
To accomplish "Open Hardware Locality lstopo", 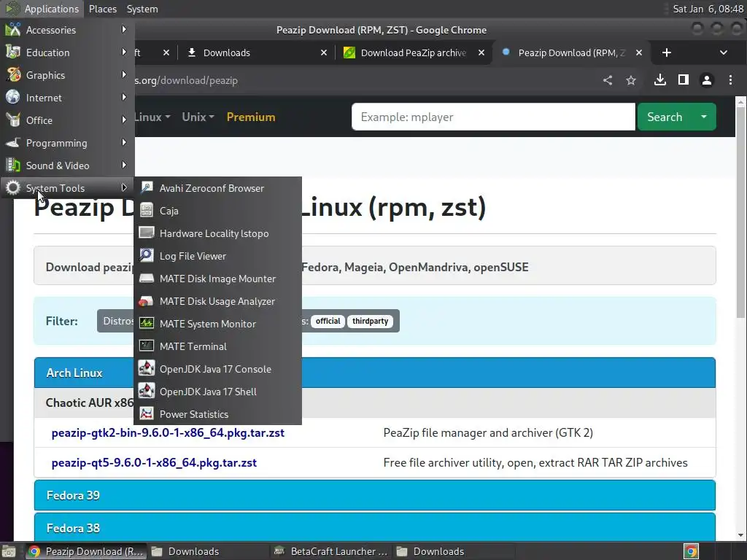I will (x=217, y=233).
